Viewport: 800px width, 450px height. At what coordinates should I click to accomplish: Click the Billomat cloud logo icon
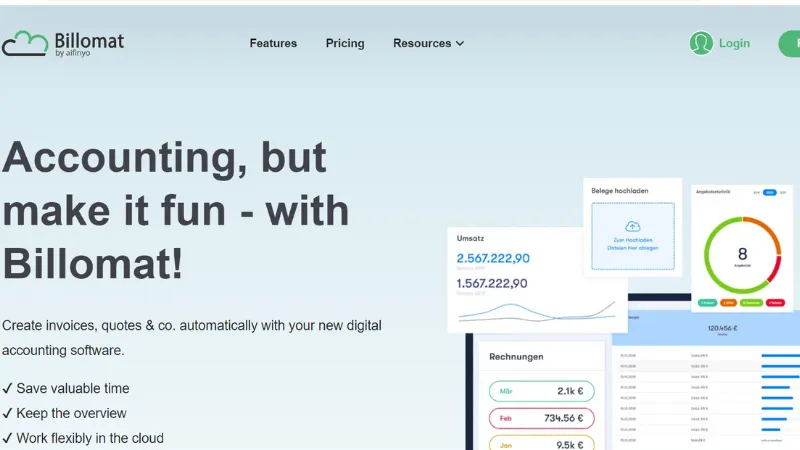point(25,43)
